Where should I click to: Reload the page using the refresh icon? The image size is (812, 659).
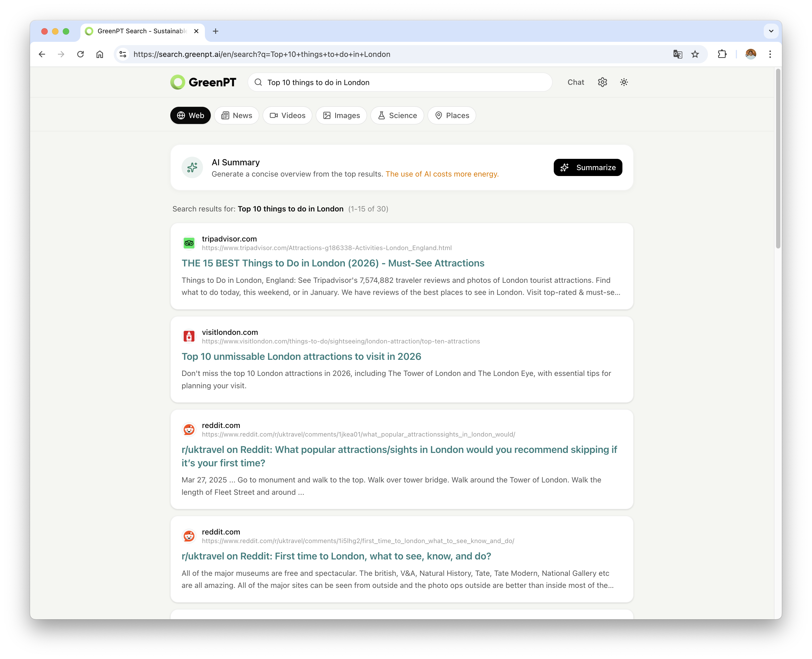80,54
